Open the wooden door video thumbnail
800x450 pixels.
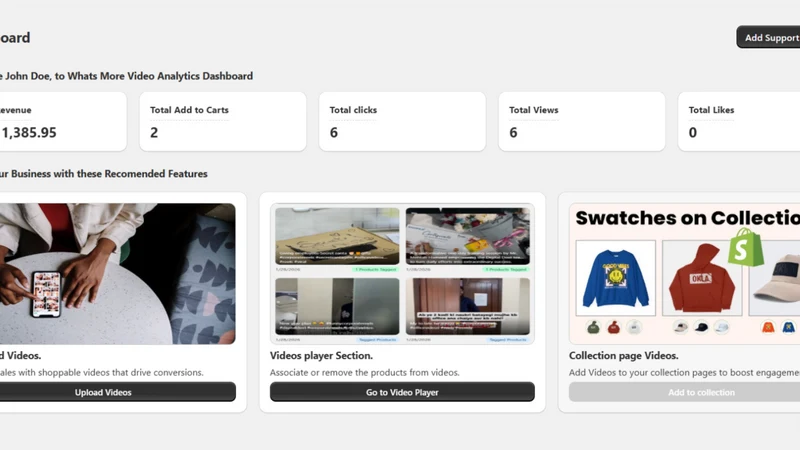468,306
